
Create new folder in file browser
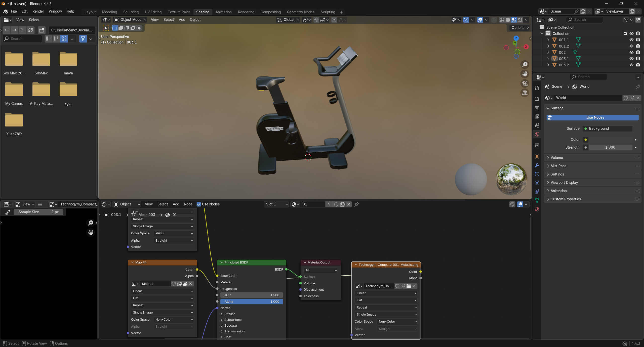click(42, 30)
